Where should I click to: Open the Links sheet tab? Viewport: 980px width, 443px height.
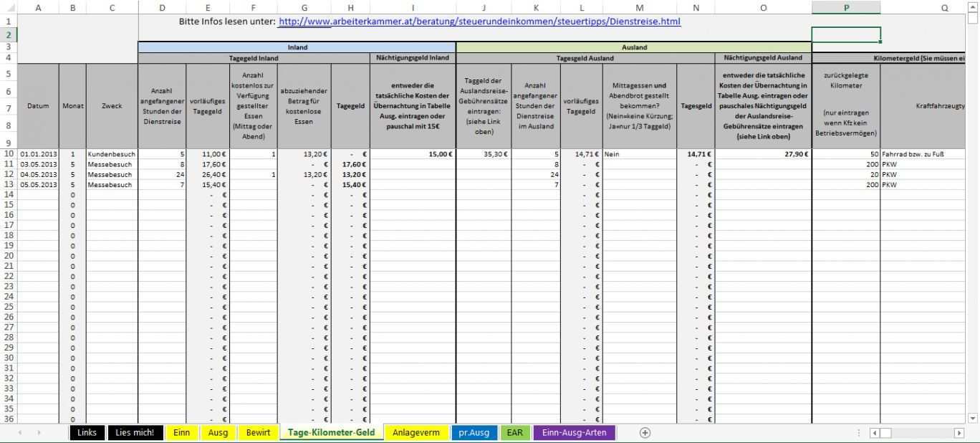[x=87, y=433]
